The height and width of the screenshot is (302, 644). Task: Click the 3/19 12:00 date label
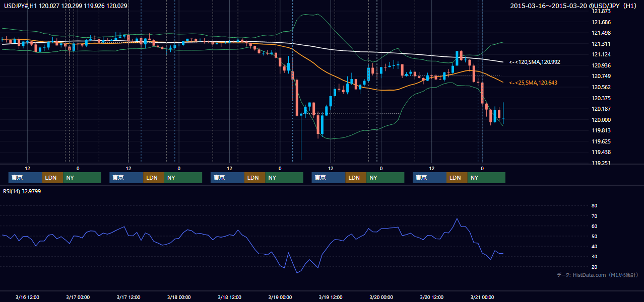tap(331, 297)
